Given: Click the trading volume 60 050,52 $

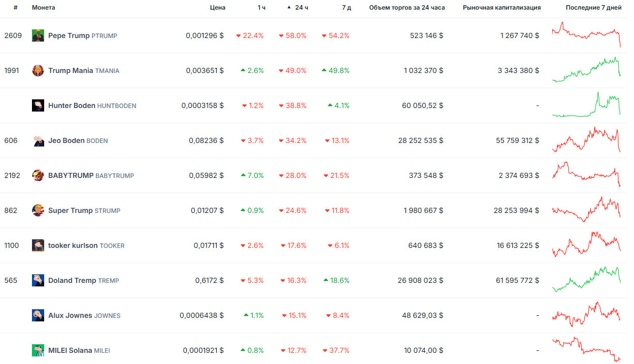Looking at the screenshot, I should (x=422, y=105).
